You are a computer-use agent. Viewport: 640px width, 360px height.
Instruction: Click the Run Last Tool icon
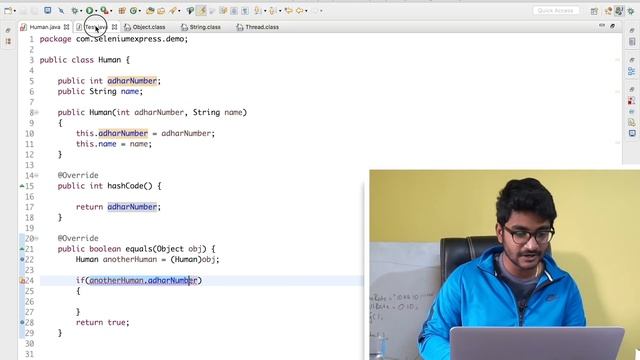pyautogui.click(x=104, y=11)
